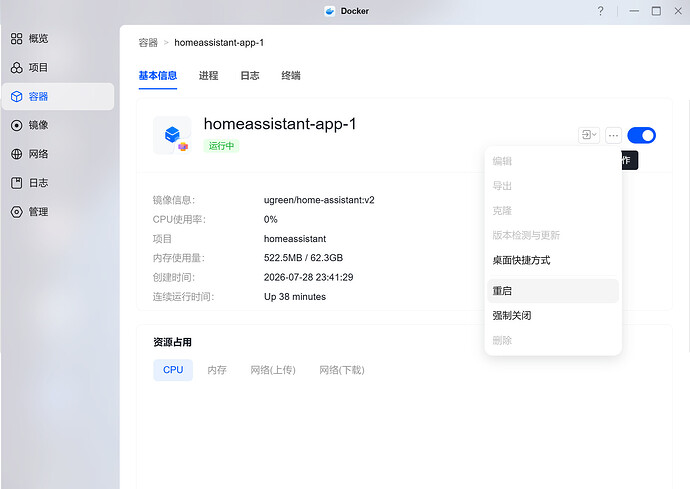This screenshot has height=489, width=690.
Task: Click homeassistant-app-1 in the breadcrumb
Action: click(219, 43)
